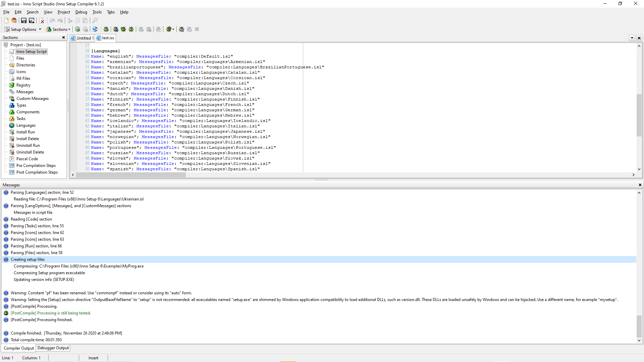Click the Undo arrow icon
The height and width of the screenshot is (362, 644).
[52, 20]
